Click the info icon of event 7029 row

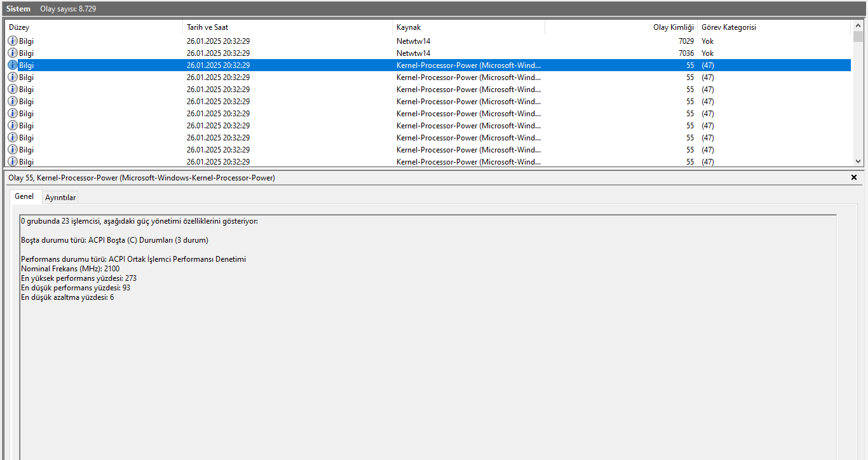click(13, 41)
